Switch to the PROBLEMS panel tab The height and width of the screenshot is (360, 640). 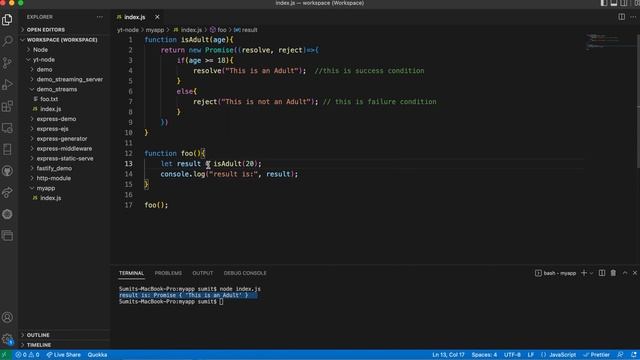pos(168,273)
